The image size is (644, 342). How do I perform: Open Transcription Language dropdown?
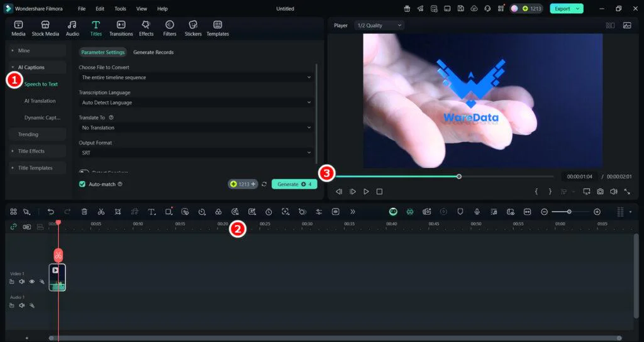196,102
